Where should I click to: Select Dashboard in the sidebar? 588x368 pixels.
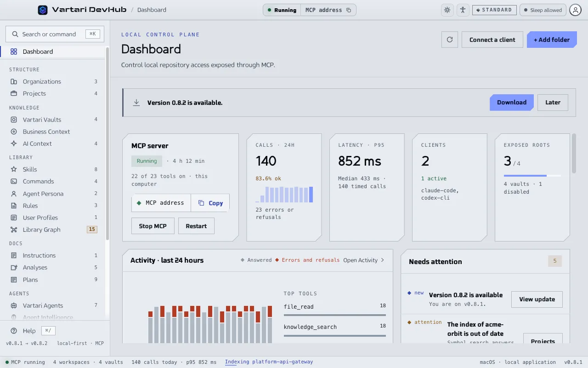click(53, 52)
